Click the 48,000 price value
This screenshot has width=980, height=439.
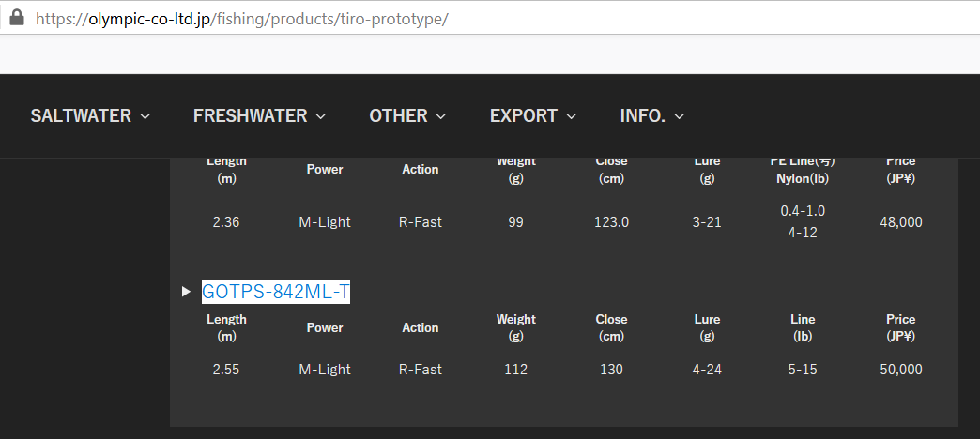(900, 222)
